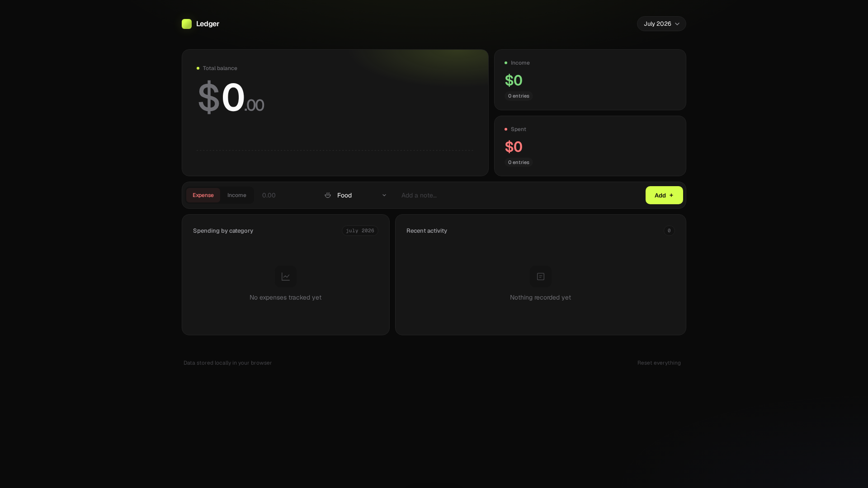Click Reset everything link

coord(659,363)
